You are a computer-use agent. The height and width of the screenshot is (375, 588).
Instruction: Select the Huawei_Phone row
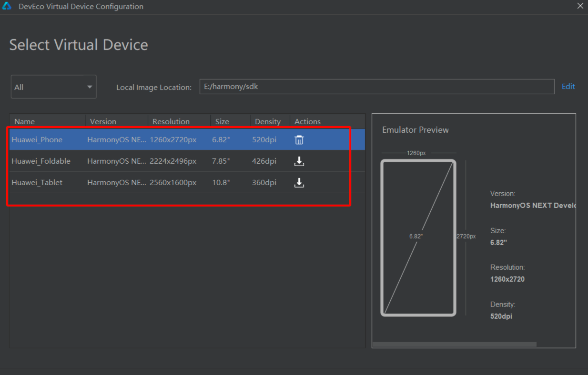point(187,139)
